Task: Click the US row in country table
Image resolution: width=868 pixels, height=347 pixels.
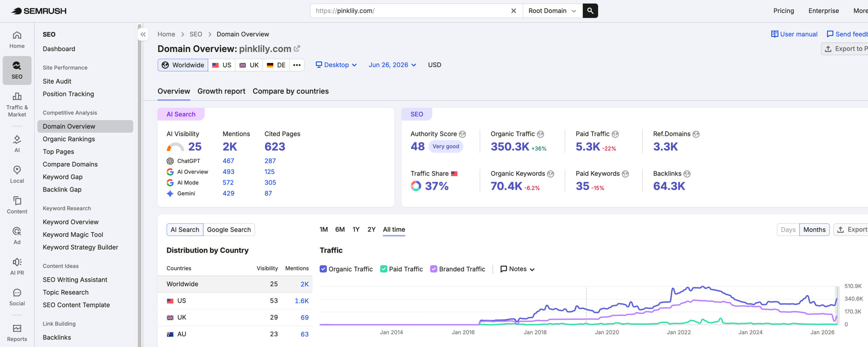Action: (x=235, y=301)
